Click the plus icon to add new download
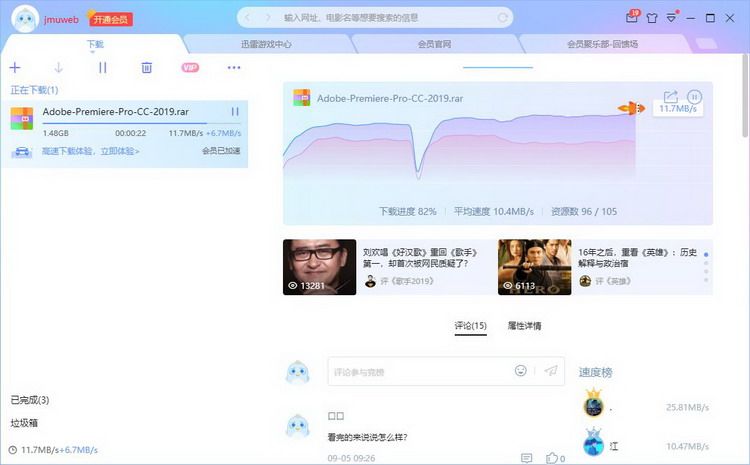 (15, 67)
